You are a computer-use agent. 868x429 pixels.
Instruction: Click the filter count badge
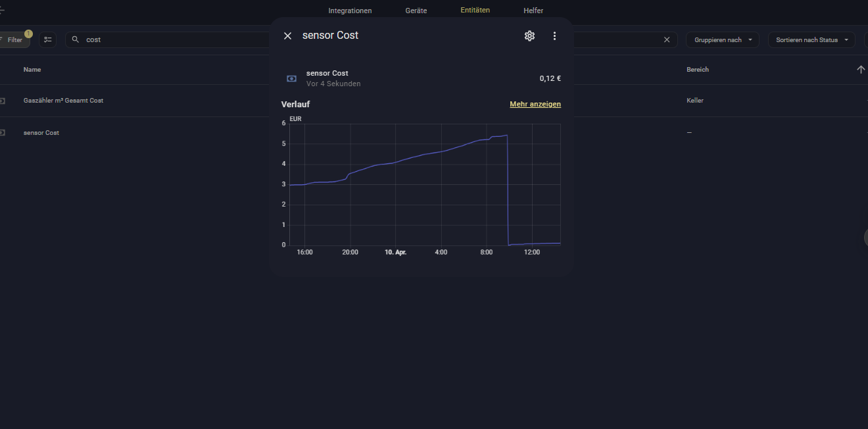28,34
